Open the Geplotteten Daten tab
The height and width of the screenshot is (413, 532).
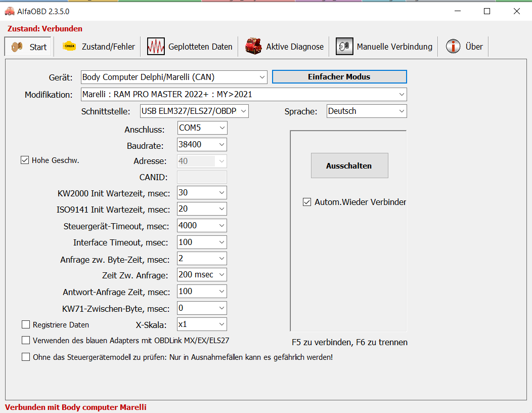tap(190, 47)
